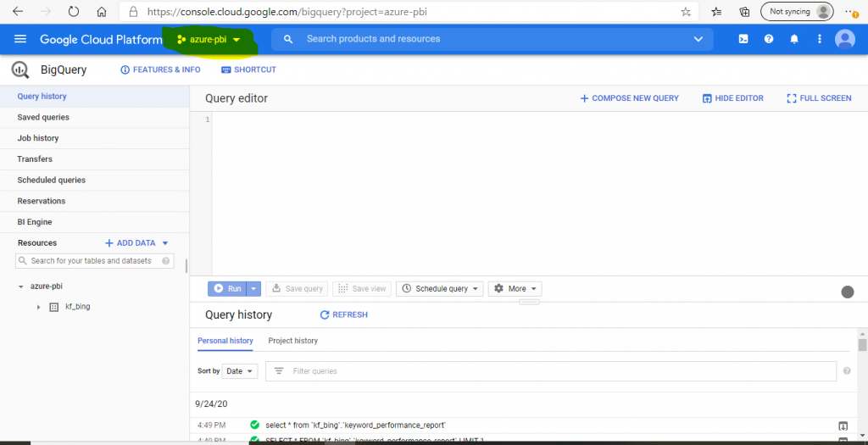Open the Run button dropdown arrow
The height and width of the screenshot is (445, 868).
point(253,288)
